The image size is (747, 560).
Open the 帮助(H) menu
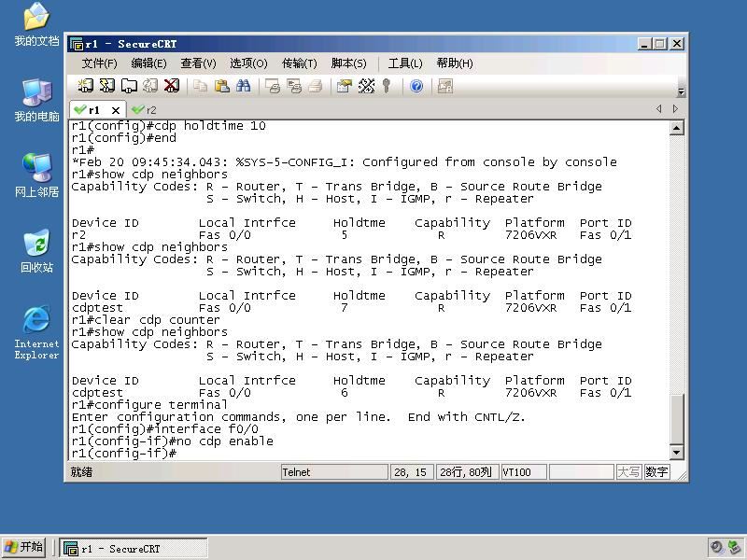coord(455,63)
